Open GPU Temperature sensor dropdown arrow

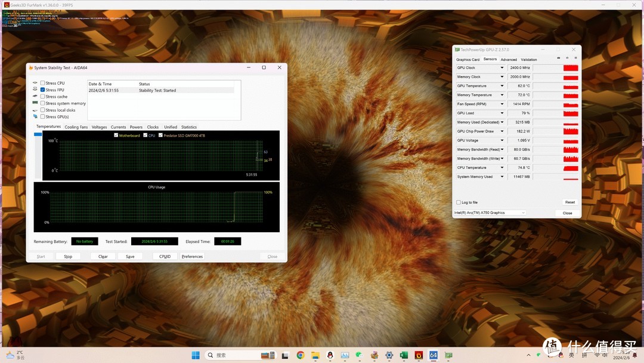[x=502, y=86]
